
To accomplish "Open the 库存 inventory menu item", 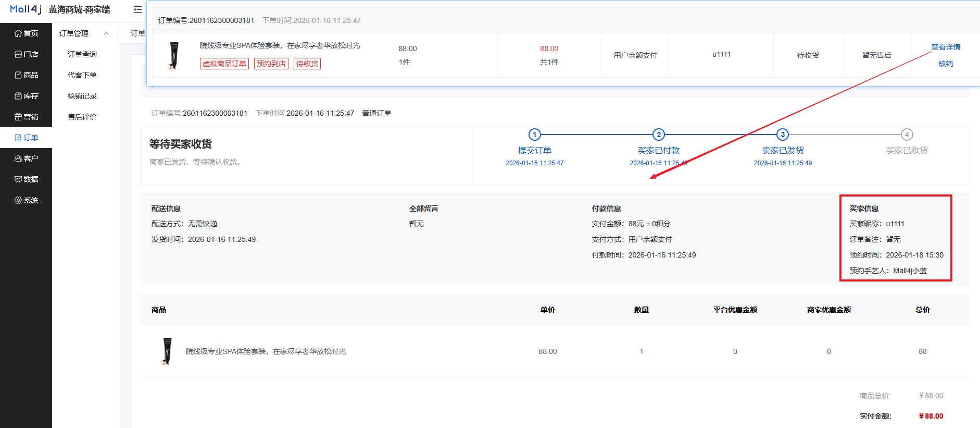I will pyautogui.click(x=26, y=96).
